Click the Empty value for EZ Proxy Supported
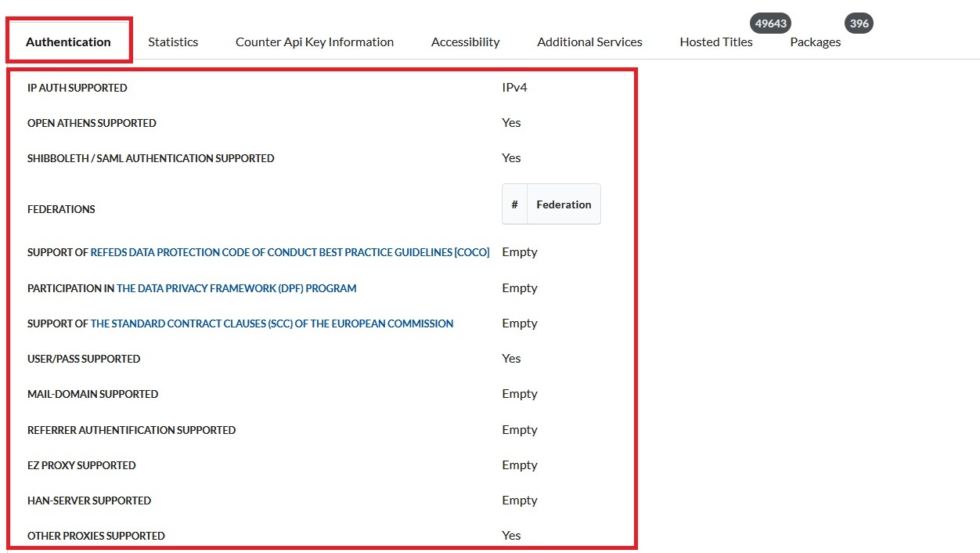The image size is (980, 553). (x=520, y=464)
